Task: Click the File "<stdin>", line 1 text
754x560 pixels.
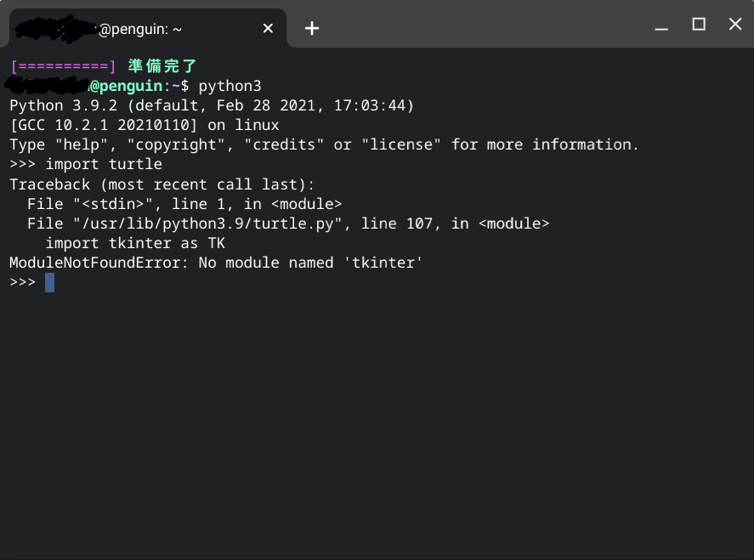Action: pyautogui.click(x=130, y=204)
